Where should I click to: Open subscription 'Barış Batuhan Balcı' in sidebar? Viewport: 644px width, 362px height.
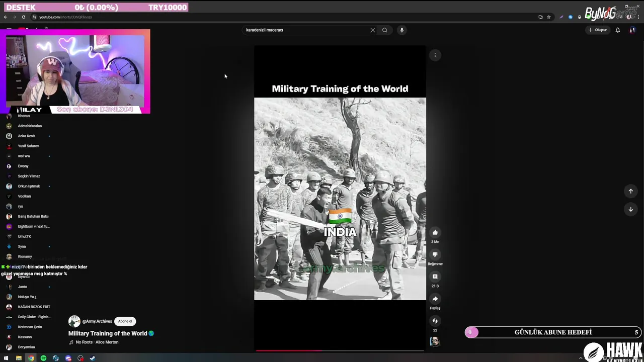pyautogui.click(x=33, y=216)
